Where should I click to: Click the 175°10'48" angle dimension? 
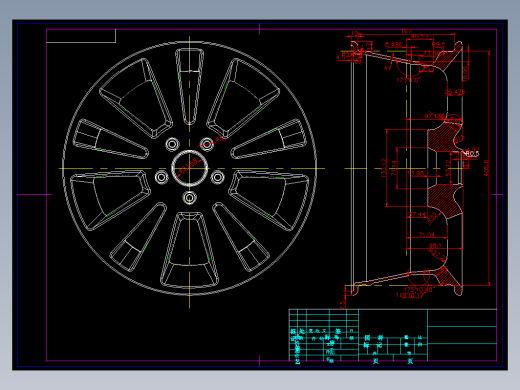coord(420,289)
